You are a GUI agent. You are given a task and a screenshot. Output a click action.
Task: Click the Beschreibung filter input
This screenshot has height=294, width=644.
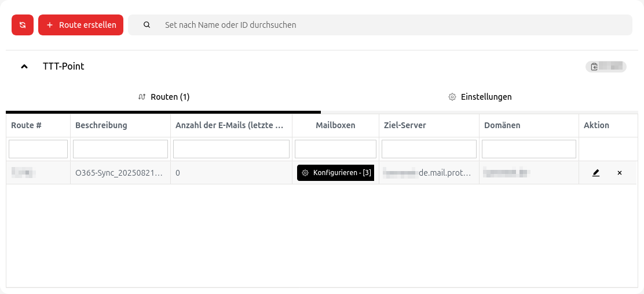pyautogui.click(x=120, y=149)
